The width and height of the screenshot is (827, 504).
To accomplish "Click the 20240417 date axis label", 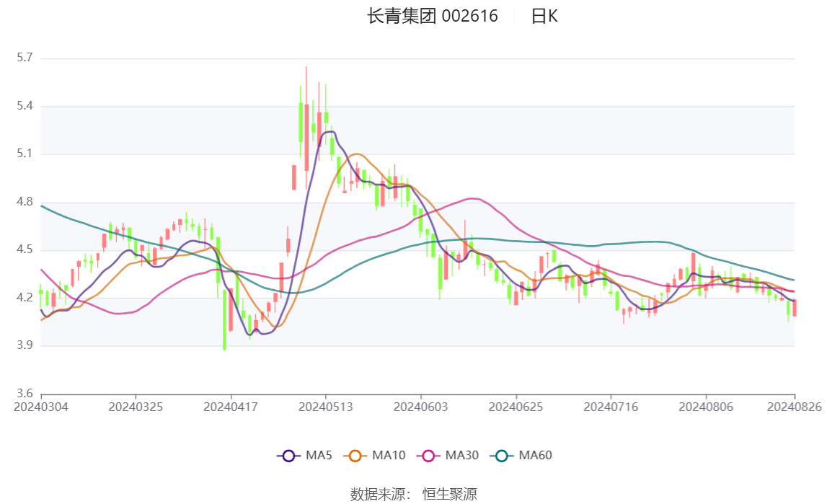I will (x=231, y=407).
